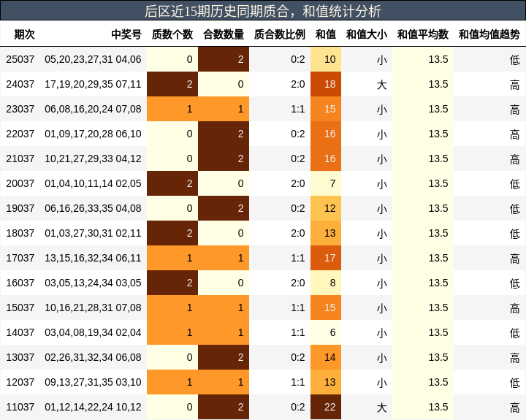Click trend 高 in row 11037
The width and height of the screenshot is (526, 420).
[x=514, y=408]
